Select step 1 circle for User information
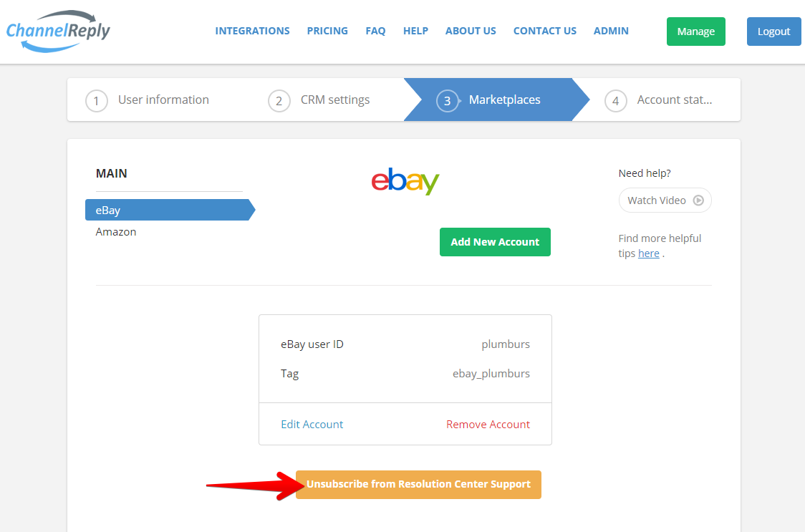 (x=97, y=101)
